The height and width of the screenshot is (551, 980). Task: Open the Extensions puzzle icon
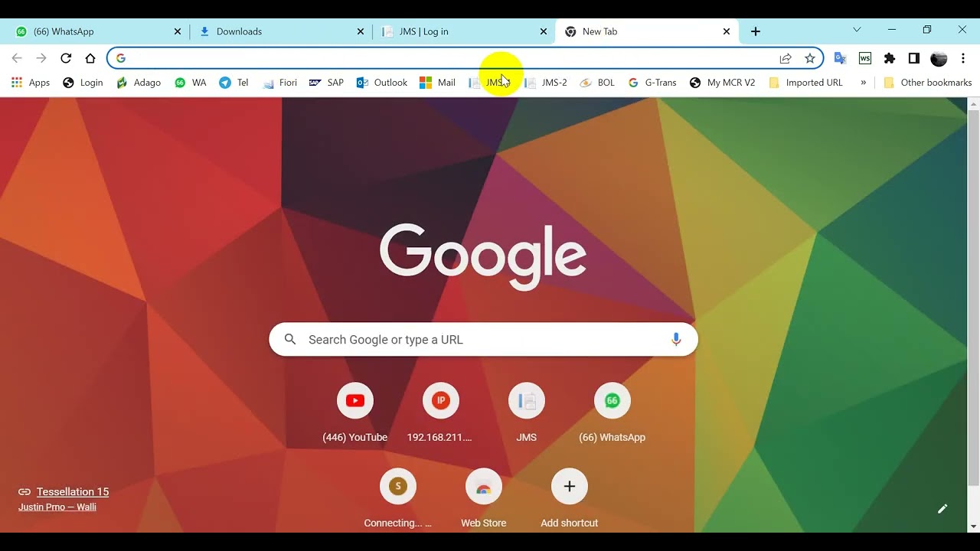point(890,58)
